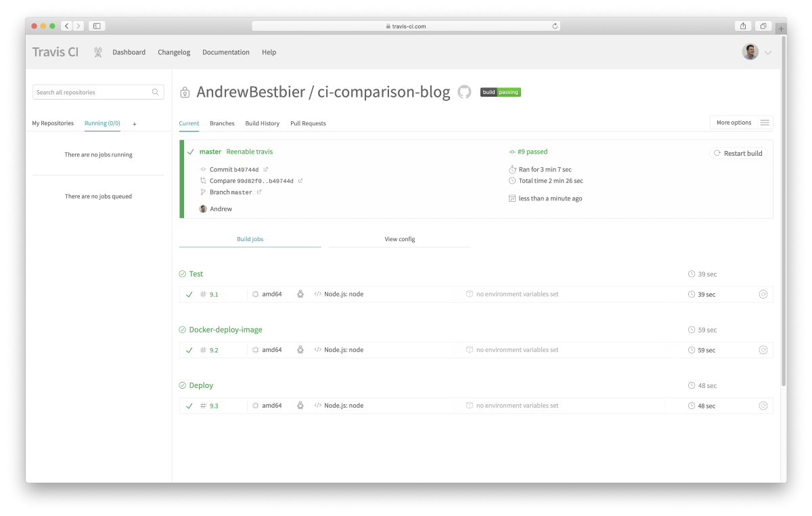Select the Current tab
Viewport: 812px width, 516px height.
(x=189, y=123)
